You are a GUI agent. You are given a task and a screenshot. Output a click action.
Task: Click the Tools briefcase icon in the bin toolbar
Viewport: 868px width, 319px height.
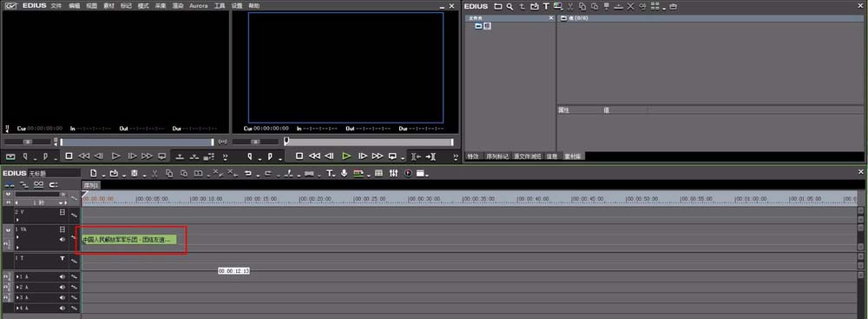point(674,7)
